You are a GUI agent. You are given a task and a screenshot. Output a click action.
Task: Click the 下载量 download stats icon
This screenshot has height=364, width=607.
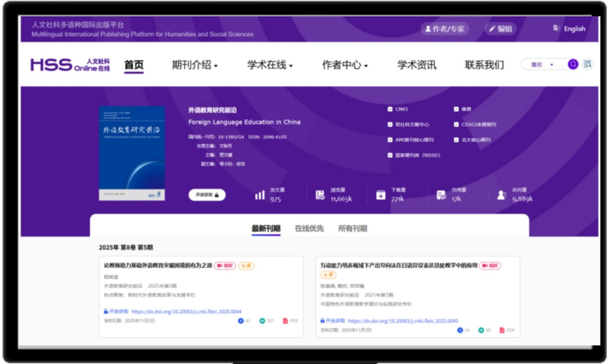tap(381, 195)
